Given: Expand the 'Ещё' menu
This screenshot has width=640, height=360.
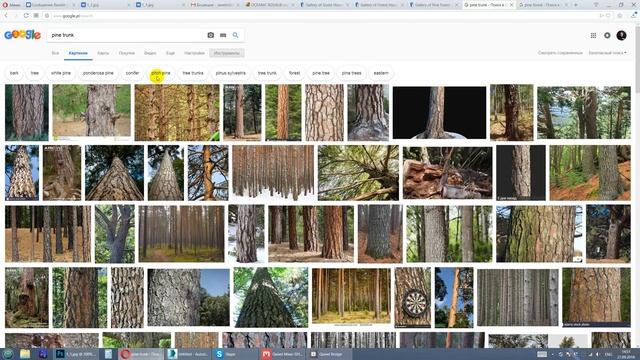Looking at the screenshot, I should pyautogui.click(x=170, y=53).
